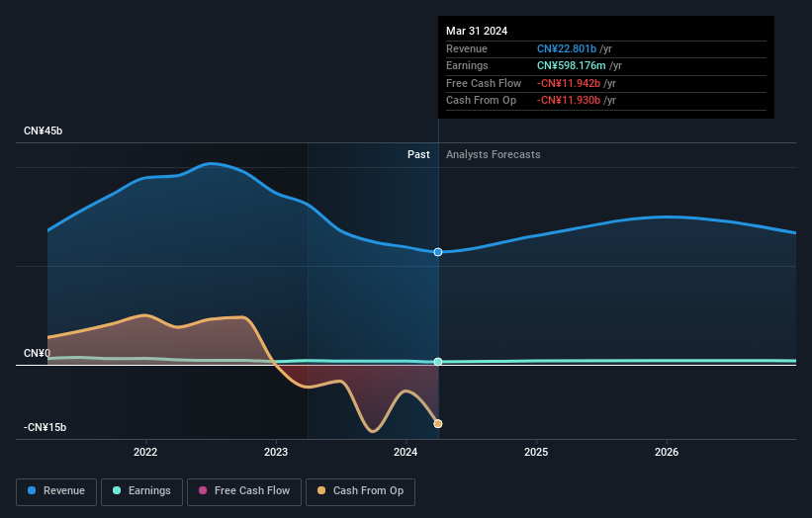812x518 pixels.
Task: Click the CN¥45b y-axis label
Action: point(43,130)
